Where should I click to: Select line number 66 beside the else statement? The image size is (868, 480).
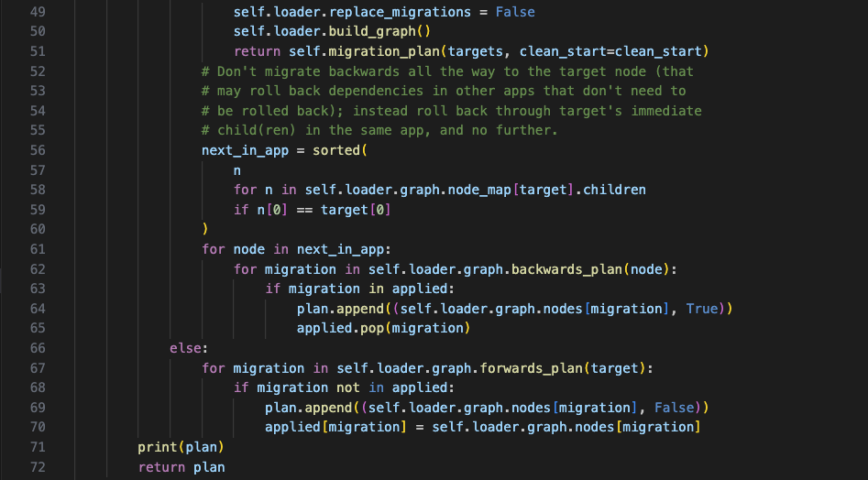[38, 348]
